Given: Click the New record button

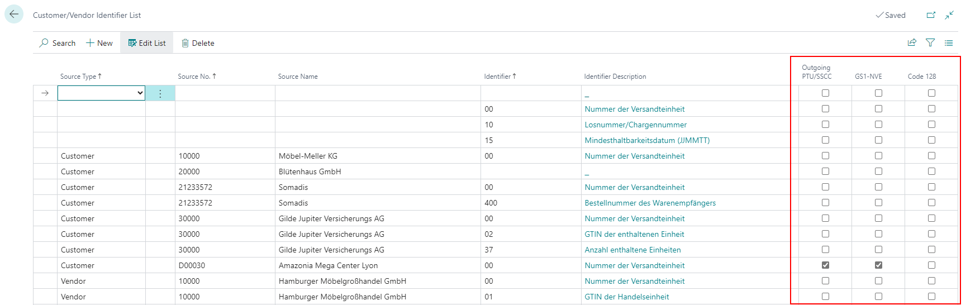Looking at the screenshot, I should coord(99,43).
